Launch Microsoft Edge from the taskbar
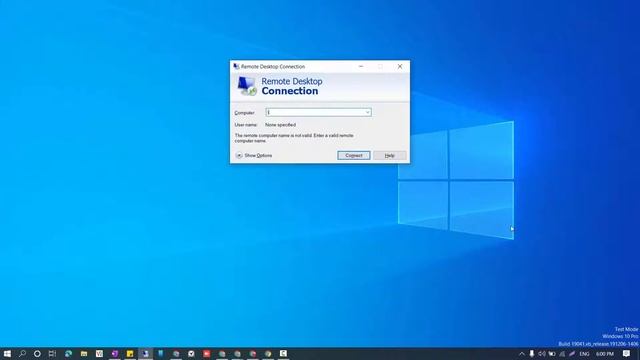 pyautogui.click(x=68, y=353)
